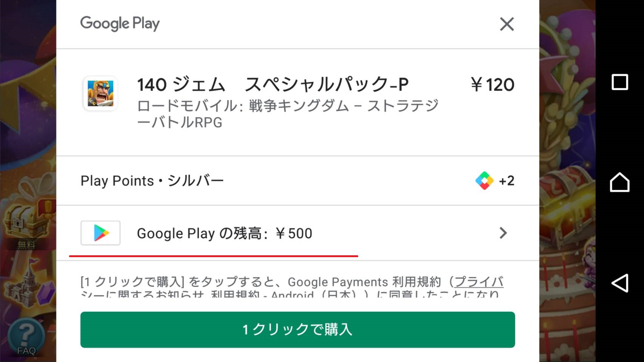Tap Android back triangle button
Screen dimensions: 644x362
pos(619,283)
